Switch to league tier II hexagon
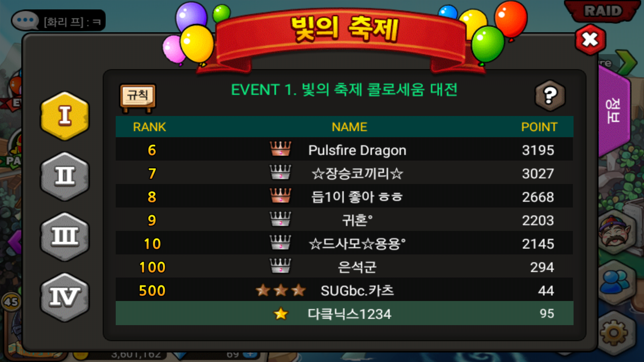 click(65, 176)
